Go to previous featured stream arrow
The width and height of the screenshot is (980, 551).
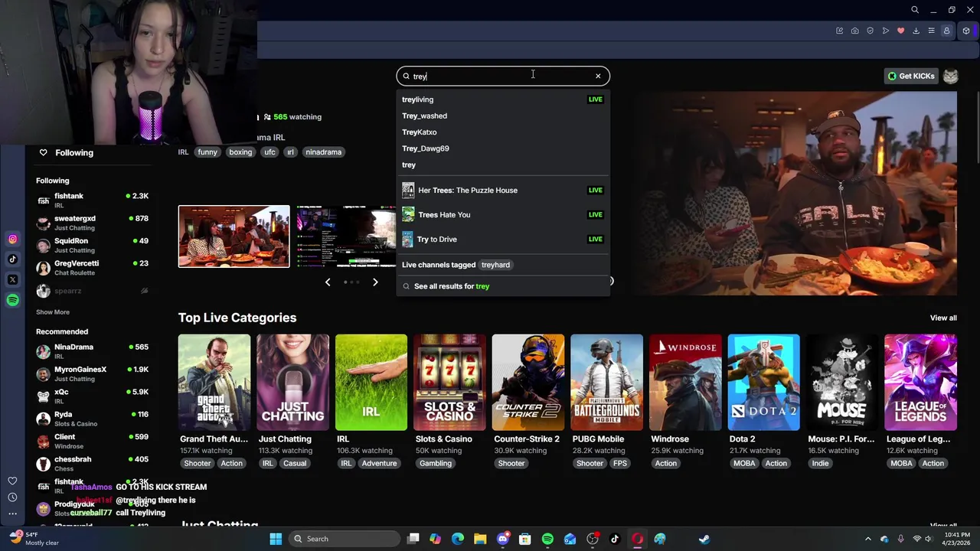(x=328, y=282)
